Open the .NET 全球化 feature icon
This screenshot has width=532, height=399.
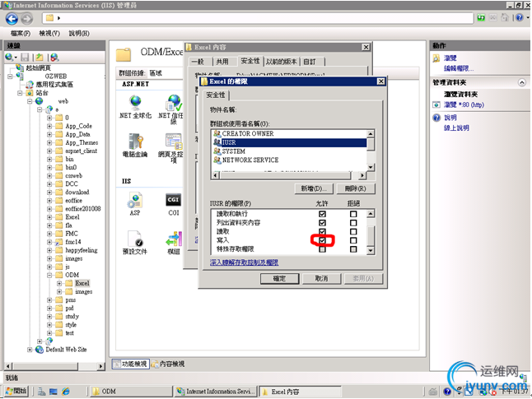tap(135, 102)
